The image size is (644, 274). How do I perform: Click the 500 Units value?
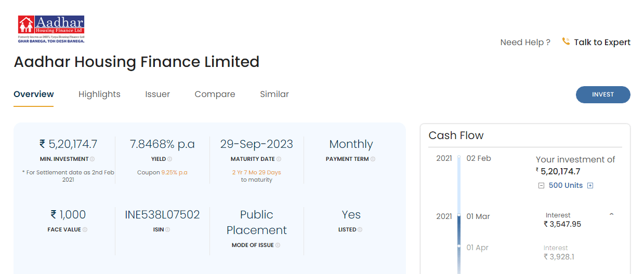(x=566, y=185)
